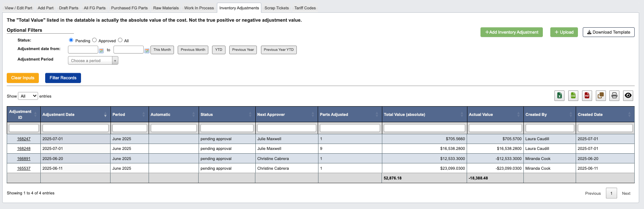Open adjustment 168248 link
The image size is (644, 209).
(x=24, y=148)
